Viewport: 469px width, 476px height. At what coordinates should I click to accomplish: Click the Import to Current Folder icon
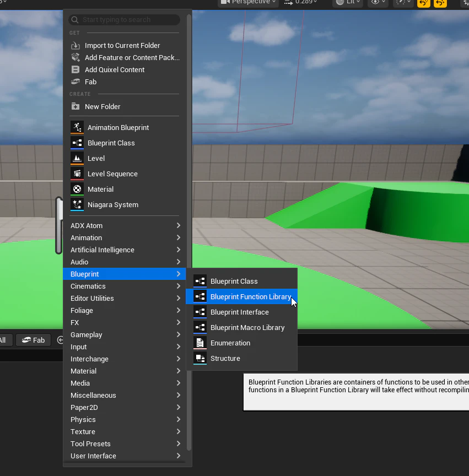(76, 46)
